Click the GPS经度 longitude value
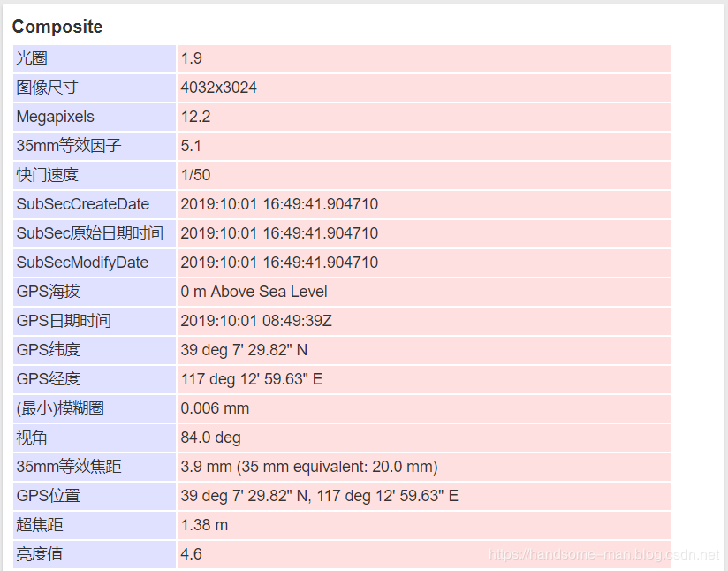The width and height of the screenshot is (728, 571). (252, 379)
